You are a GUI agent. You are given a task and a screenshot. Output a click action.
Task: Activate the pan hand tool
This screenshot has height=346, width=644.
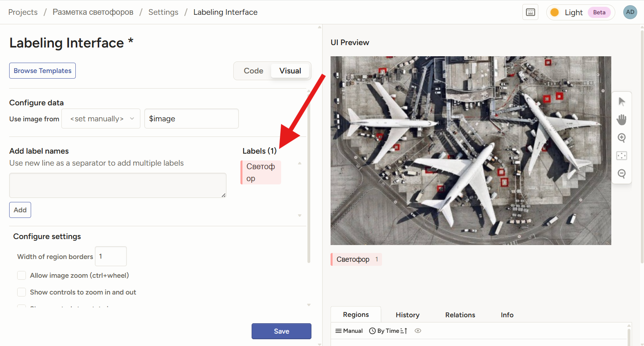[x=622, y=119]
